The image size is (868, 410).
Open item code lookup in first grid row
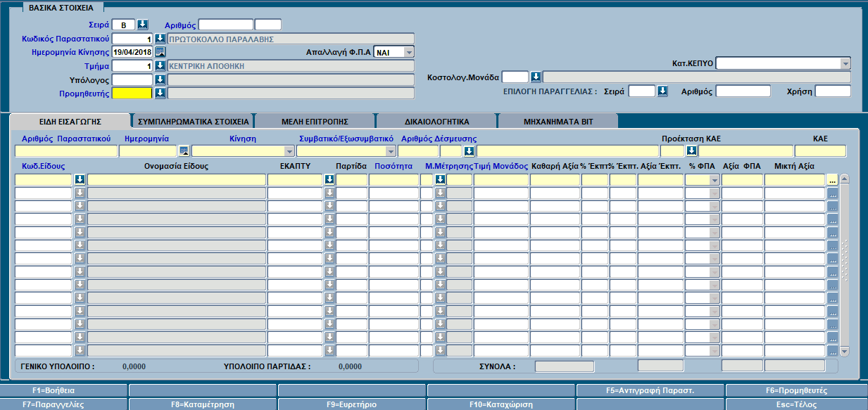pos(80,179)
